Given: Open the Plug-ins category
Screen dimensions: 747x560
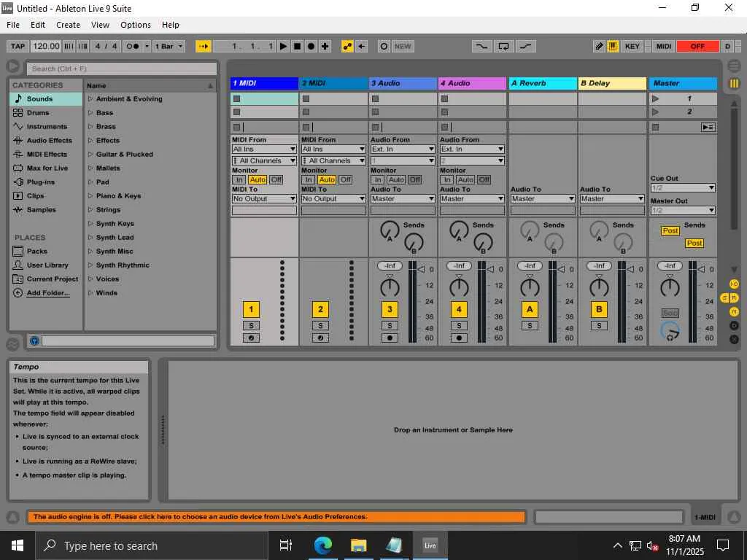Looking at the screenshot, I should (46, 182).
